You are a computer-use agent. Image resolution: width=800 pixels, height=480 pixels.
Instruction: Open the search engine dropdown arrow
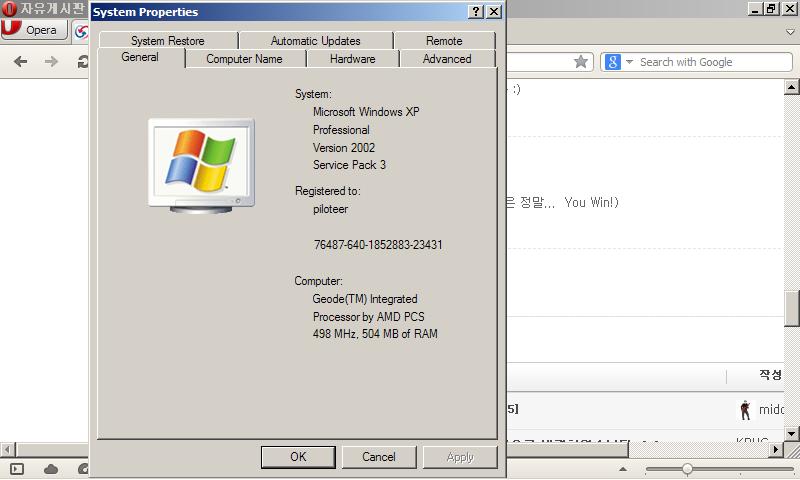(629, 62)
